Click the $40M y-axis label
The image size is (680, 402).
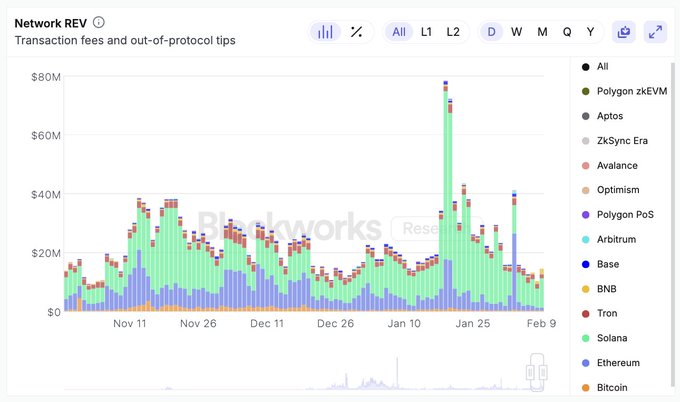point(46,195)
